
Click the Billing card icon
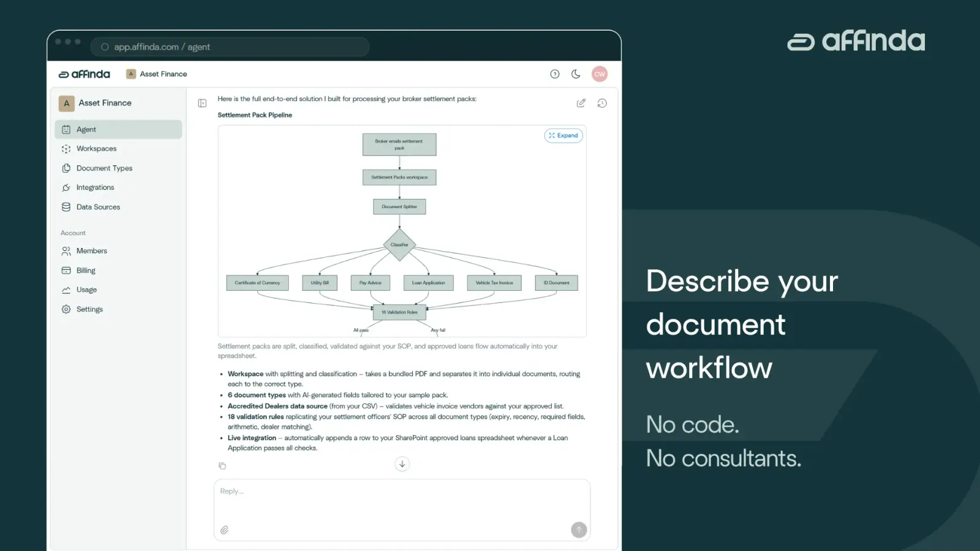[x=66, y=271]
